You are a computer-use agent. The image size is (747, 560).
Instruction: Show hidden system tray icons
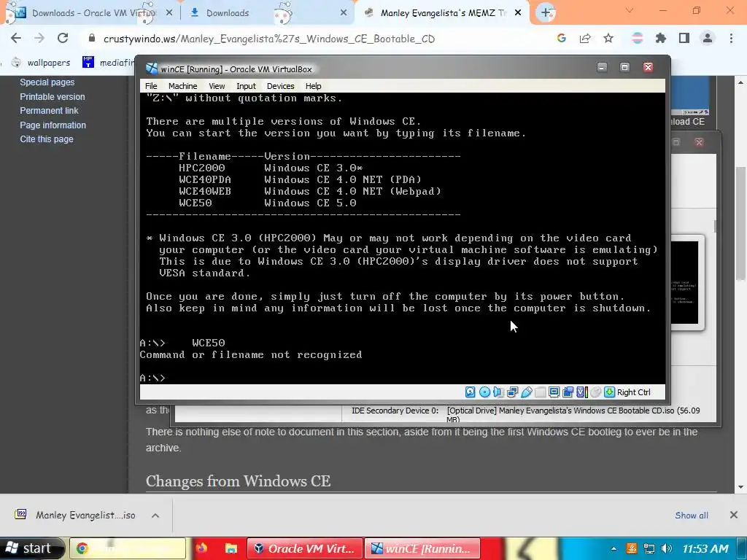(614, 548)
